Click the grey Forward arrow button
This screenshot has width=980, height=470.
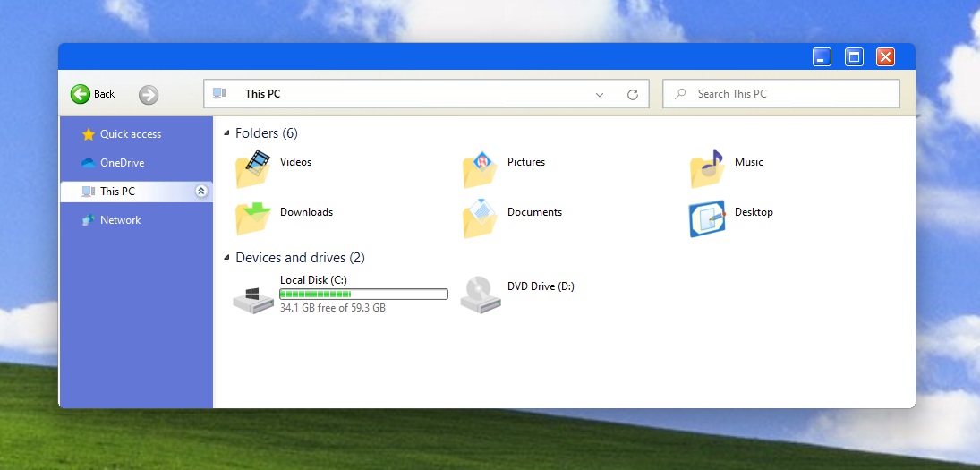(149, 94)
